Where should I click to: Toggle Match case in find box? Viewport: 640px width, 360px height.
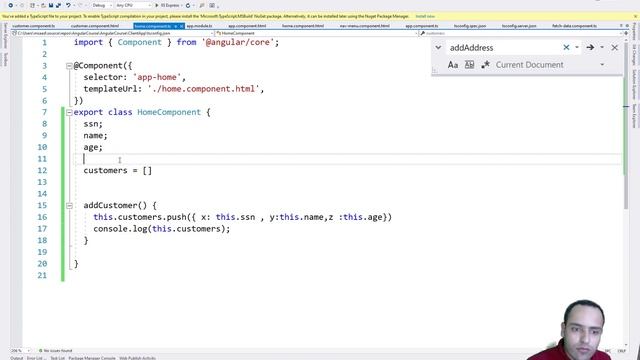[x=453, y=65]
